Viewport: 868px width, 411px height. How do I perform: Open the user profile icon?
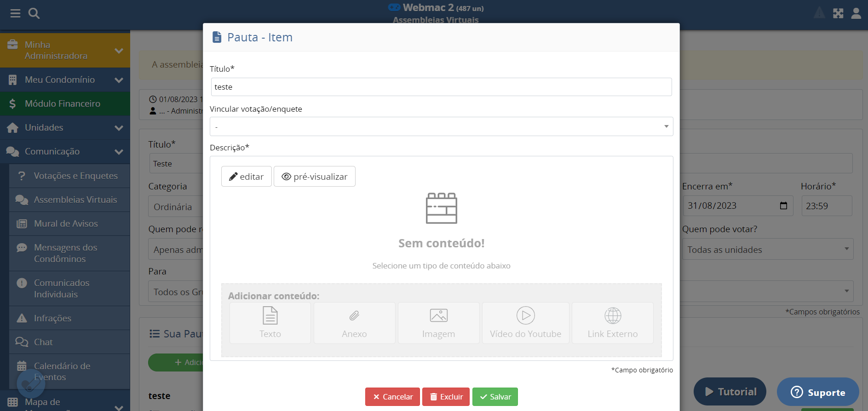[856, 13]
